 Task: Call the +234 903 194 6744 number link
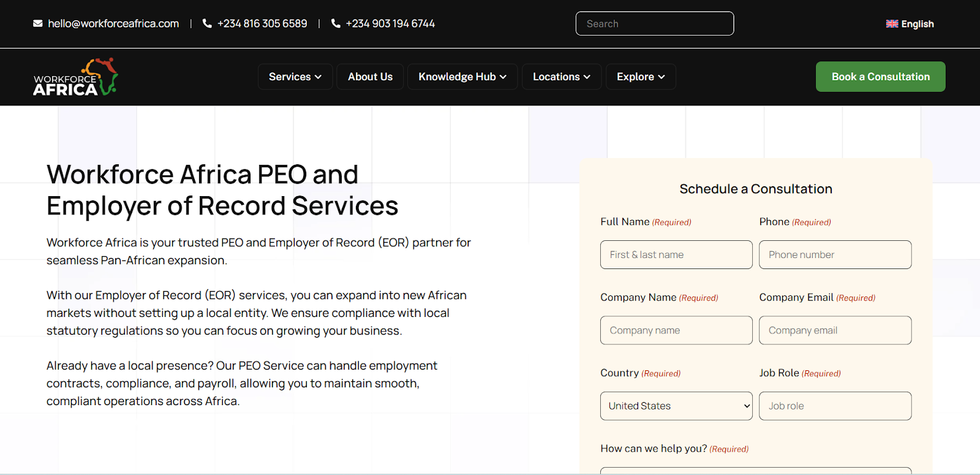click(x=390, y=23)
